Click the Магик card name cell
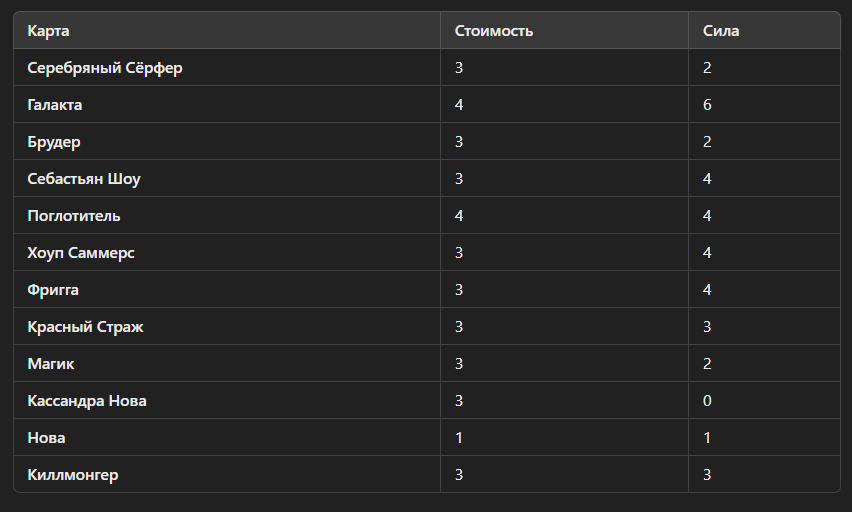The image size is (852, 512). pyautogui.click(x=51, y=364)
